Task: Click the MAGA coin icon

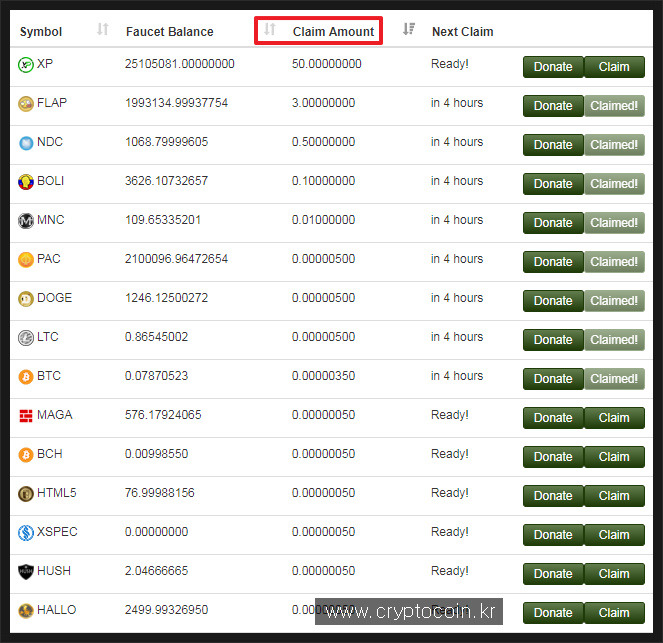Action: (26, 416)
